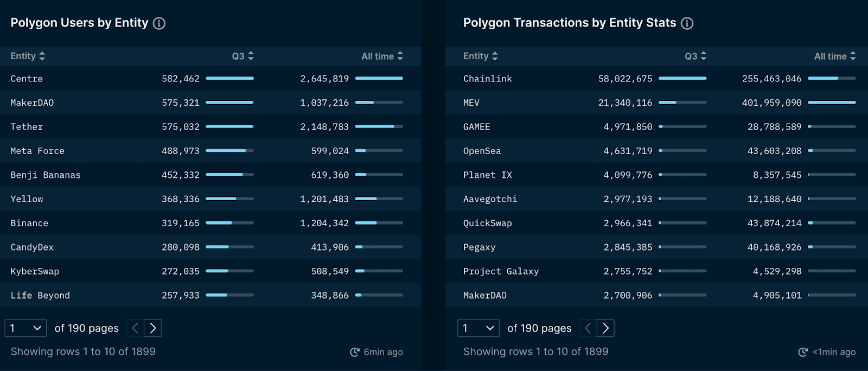Viewport: 868px width, 371px height.
Task: Select OpenSea entity row
Action: (x=656, y=151)
